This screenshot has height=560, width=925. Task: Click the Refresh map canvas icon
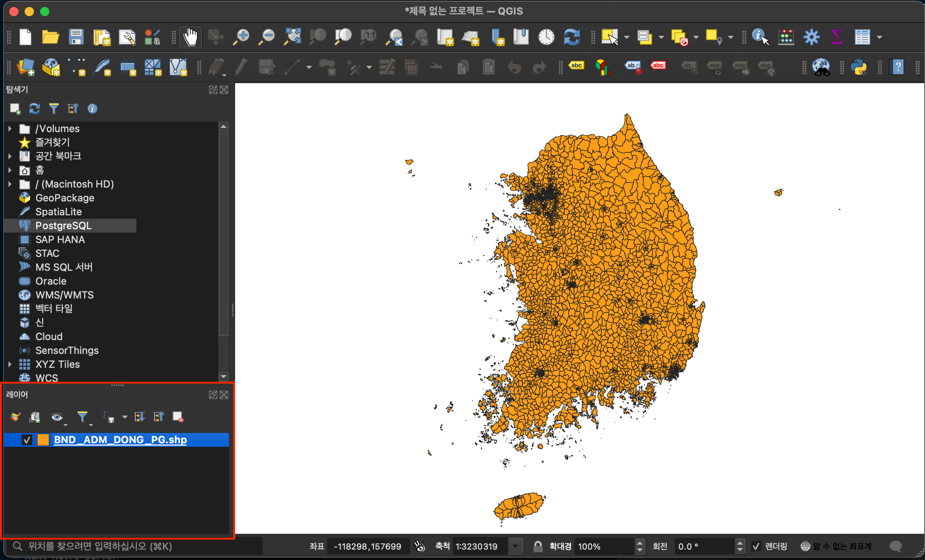[572, 37]
